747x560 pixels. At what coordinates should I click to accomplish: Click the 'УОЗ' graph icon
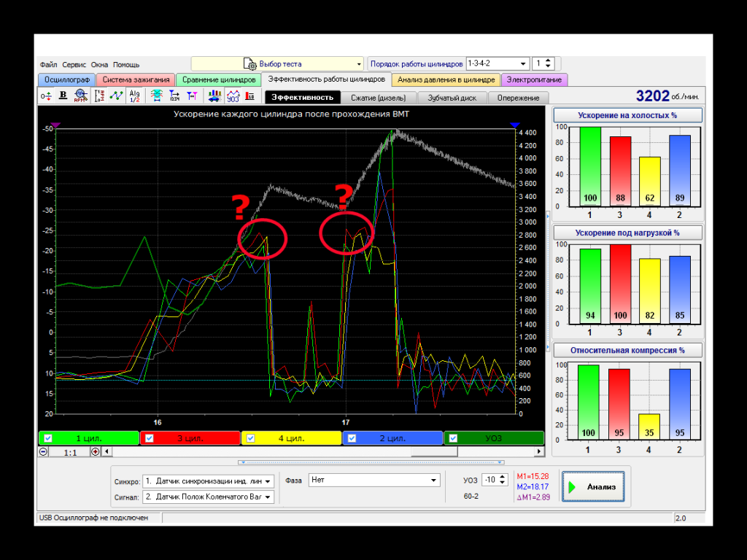[233, 96]
